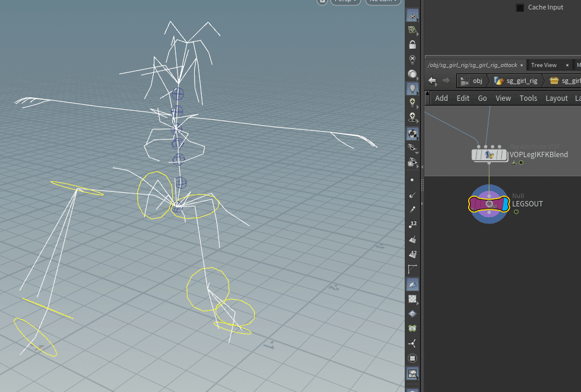Select the VOPLegIKFKBlend node
The image size is (581, 392).
tap(490, 154)
